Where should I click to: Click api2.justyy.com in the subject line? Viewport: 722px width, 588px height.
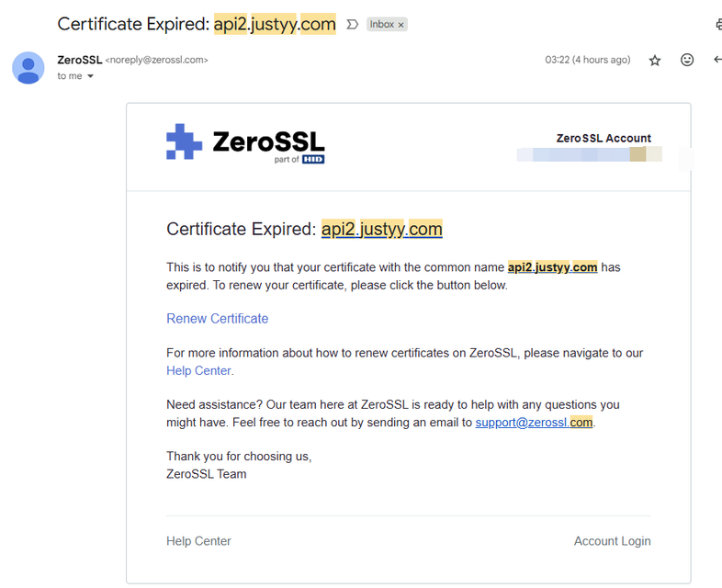(x=275, y=24)
